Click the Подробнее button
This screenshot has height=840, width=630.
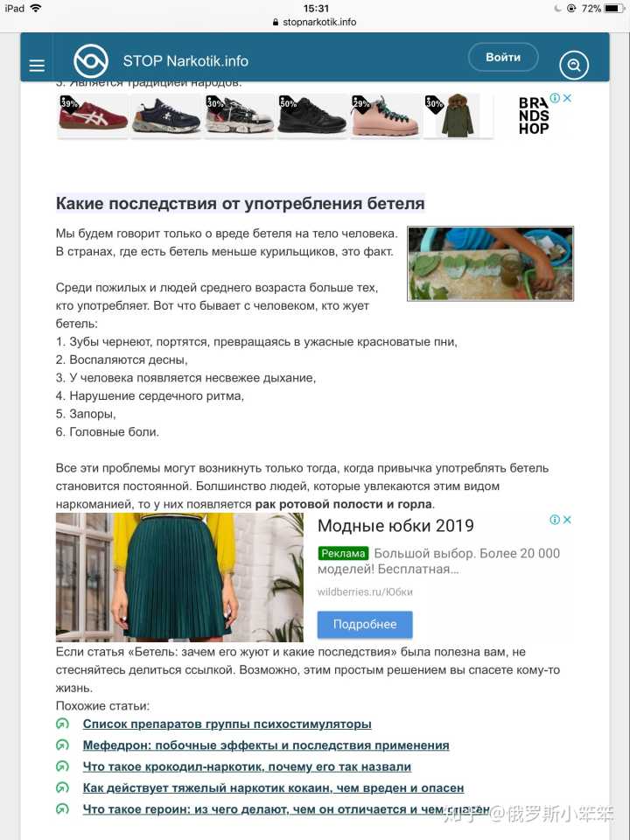(365, 624)
